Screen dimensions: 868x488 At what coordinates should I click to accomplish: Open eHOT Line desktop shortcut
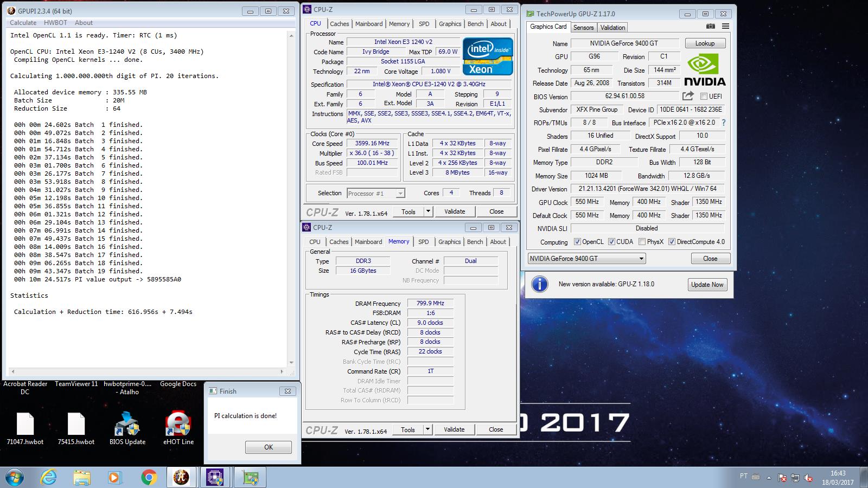pyautogui.click(x=178, y=429)
